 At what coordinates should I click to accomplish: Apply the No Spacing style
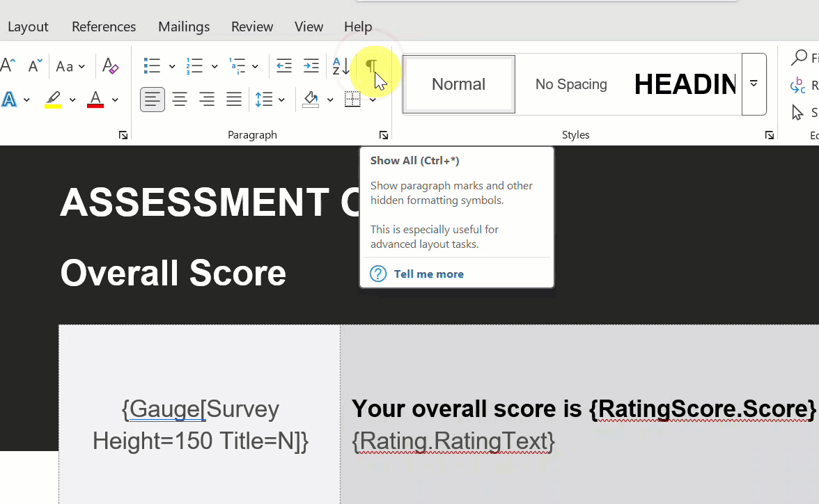[x=571, y=84]
